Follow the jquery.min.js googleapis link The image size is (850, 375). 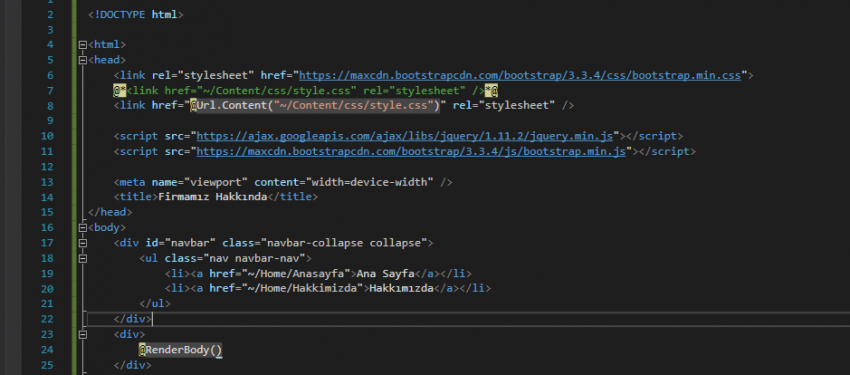click(404, 136)
